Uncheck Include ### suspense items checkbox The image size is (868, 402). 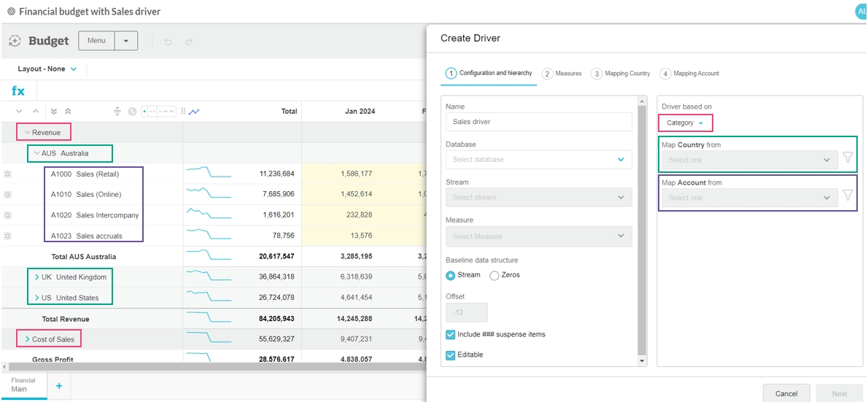click(451, 334)
